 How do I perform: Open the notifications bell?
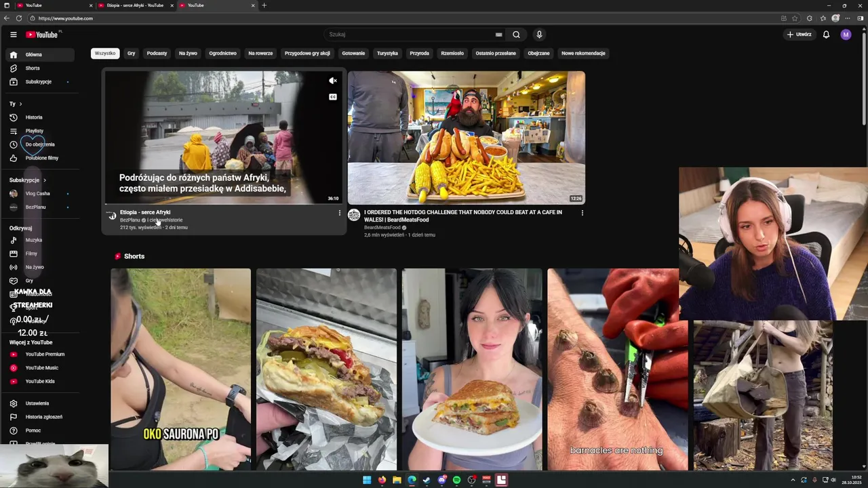(x=826, y=35)
